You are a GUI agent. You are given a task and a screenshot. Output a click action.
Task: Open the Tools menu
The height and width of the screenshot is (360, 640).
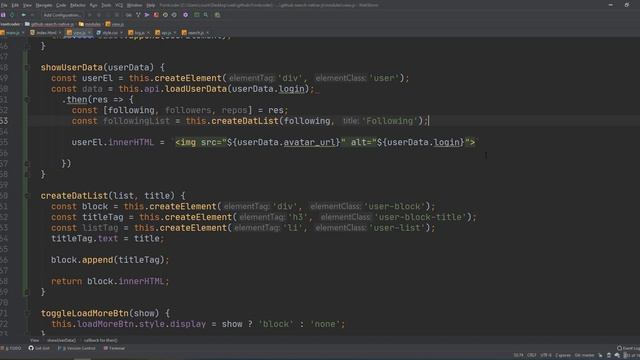(106, 5)
